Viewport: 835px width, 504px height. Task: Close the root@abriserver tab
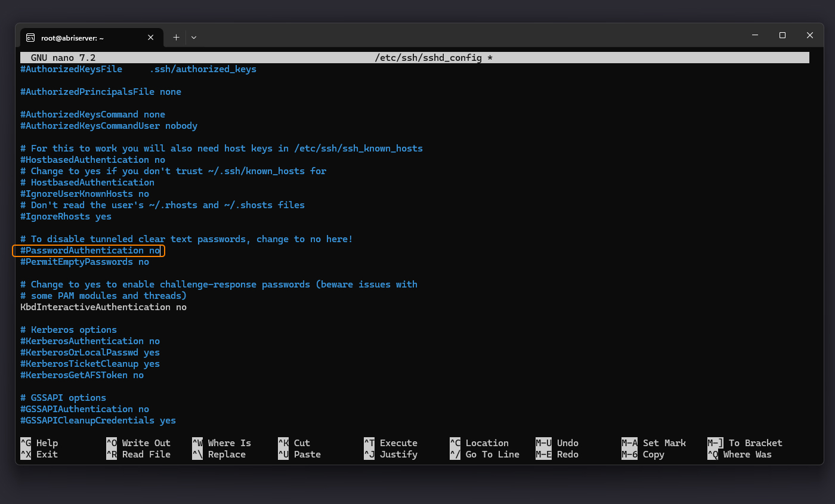click(x=151, y=37)
